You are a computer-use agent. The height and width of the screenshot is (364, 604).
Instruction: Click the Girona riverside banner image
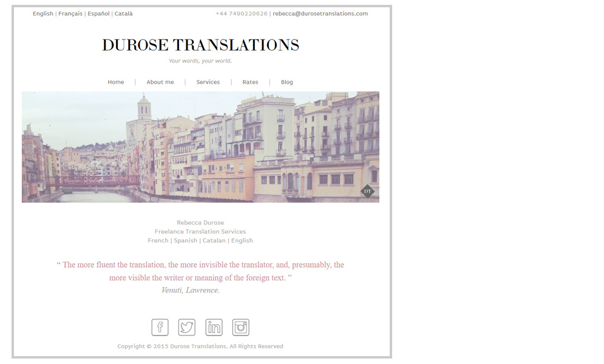pyautogui.click(x=200, y=147)
